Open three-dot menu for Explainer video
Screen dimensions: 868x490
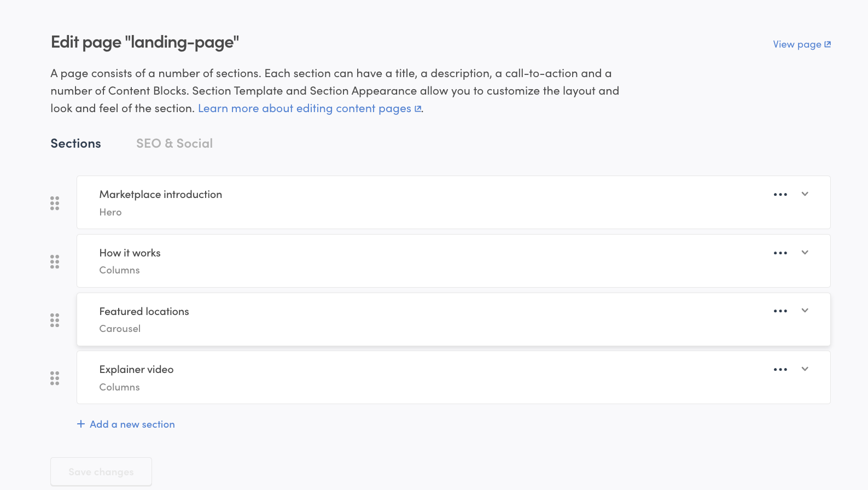pyautogui.click(x=780, y=370)
